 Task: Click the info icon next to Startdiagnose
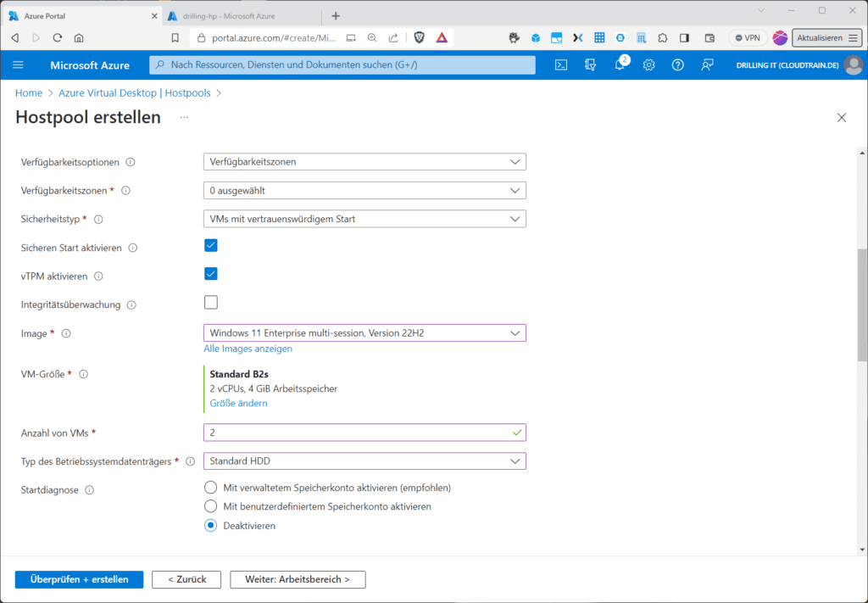[x=89, y=490]
